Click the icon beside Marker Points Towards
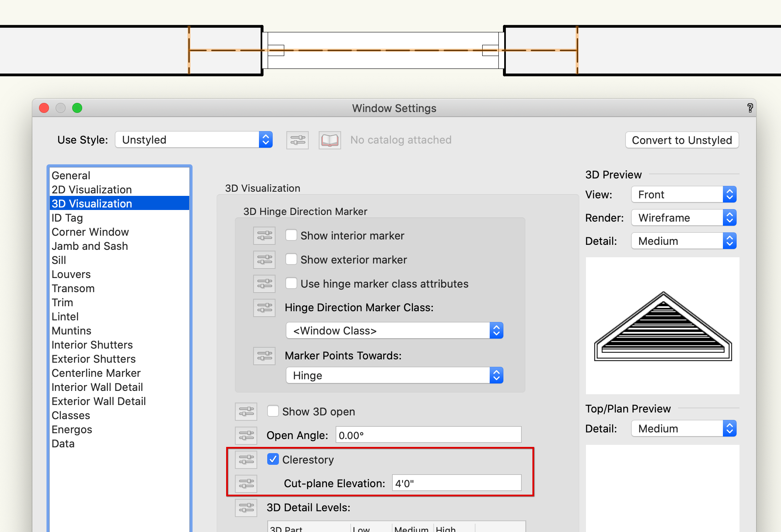 [x=264, y=356]
